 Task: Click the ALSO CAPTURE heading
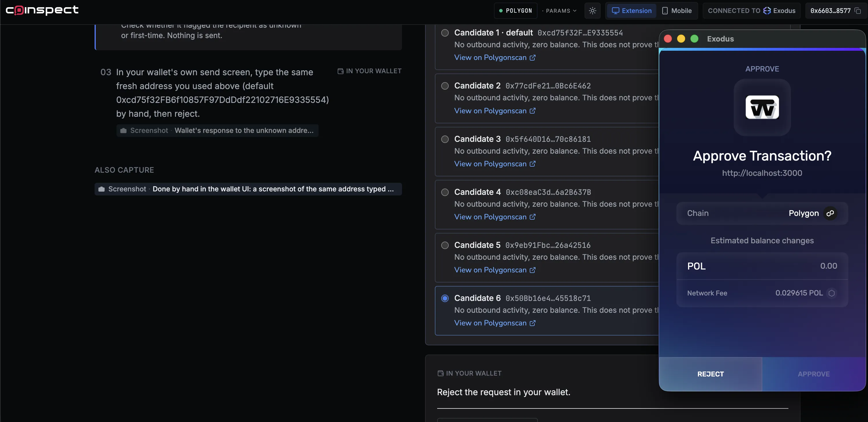124,170
